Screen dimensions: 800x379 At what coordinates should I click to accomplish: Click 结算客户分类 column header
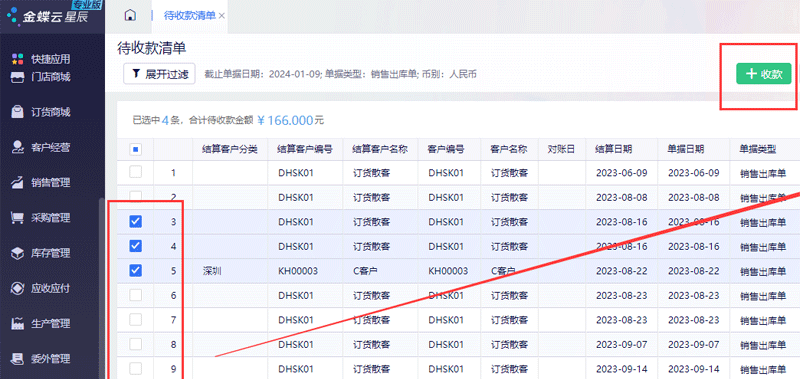(230, 149)
